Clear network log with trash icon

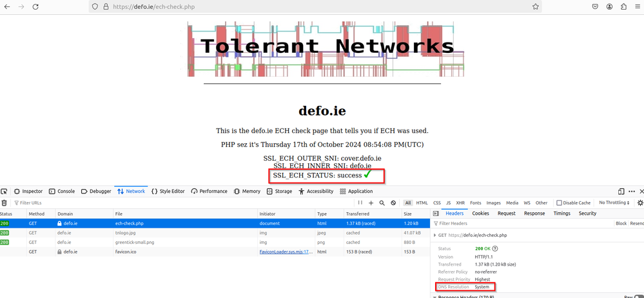[4, 203]
